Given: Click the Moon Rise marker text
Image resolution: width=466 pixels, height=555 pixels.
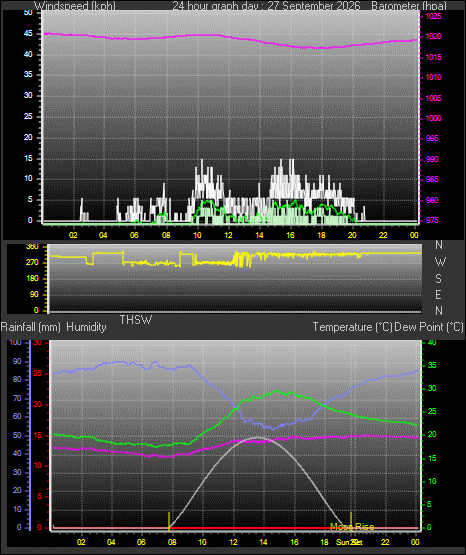Looking at the screenshot, I should pos(352,527).
